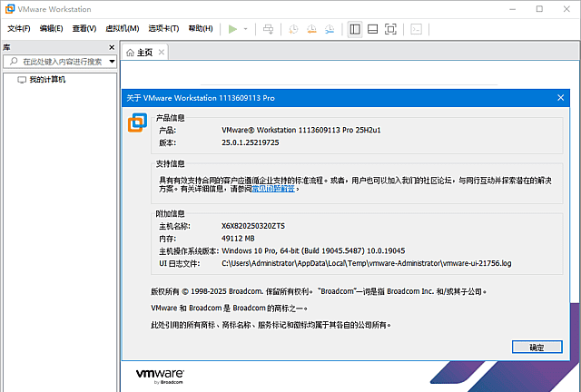Image resolution: width=581 pixels, height=392 pixels.
Task: Open the 帮助(H) menu
Action: (201, 28)
